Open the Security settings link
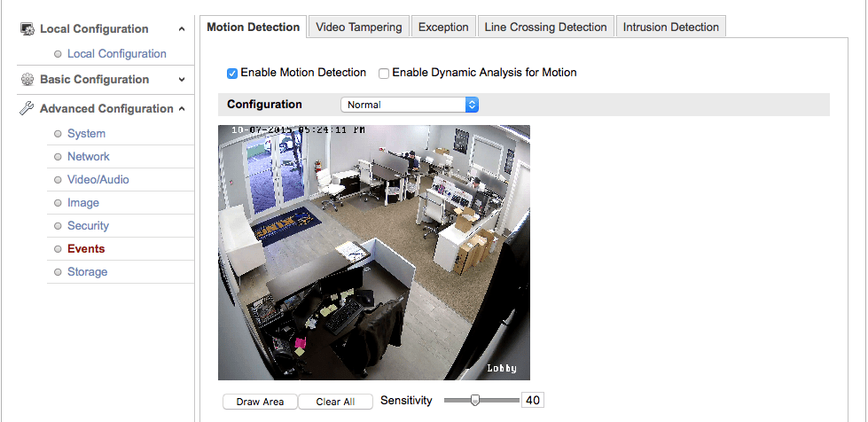The height and width of the screenshot is (422, 868). [x=88, y=226]
